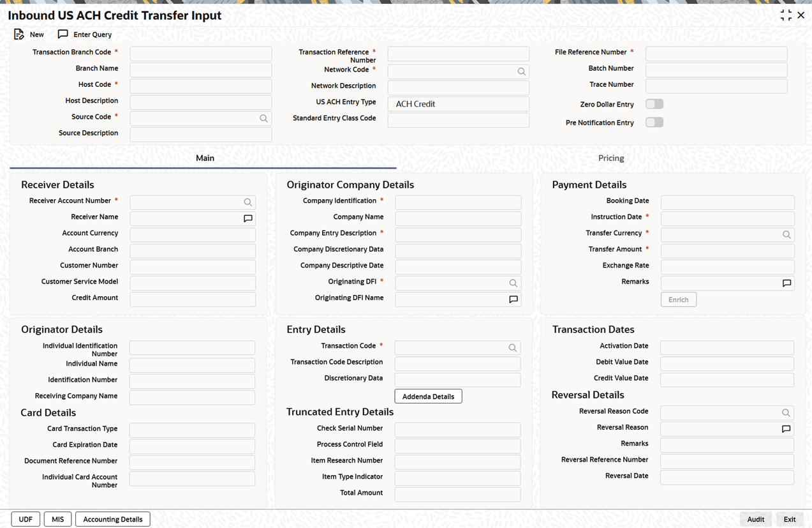Open Originating DFI lookup search
812x528 pixels.
tap(513, 283)
